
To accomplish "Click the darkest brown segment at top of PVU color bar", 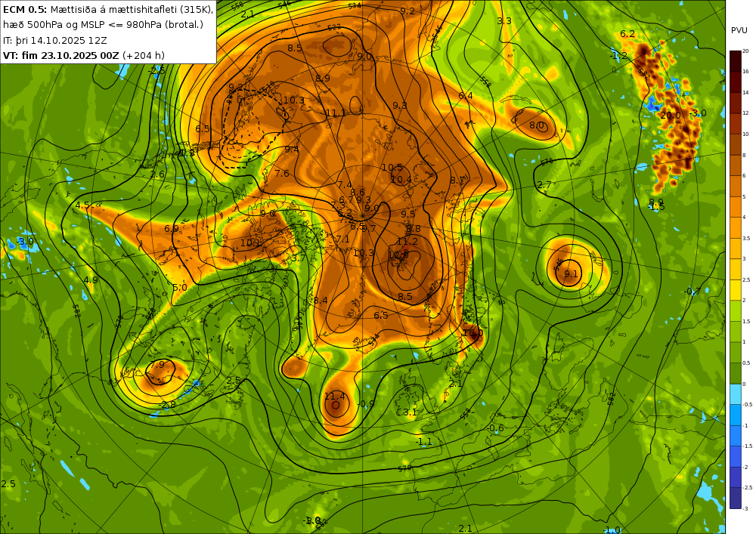I will [x=736, y=61].
